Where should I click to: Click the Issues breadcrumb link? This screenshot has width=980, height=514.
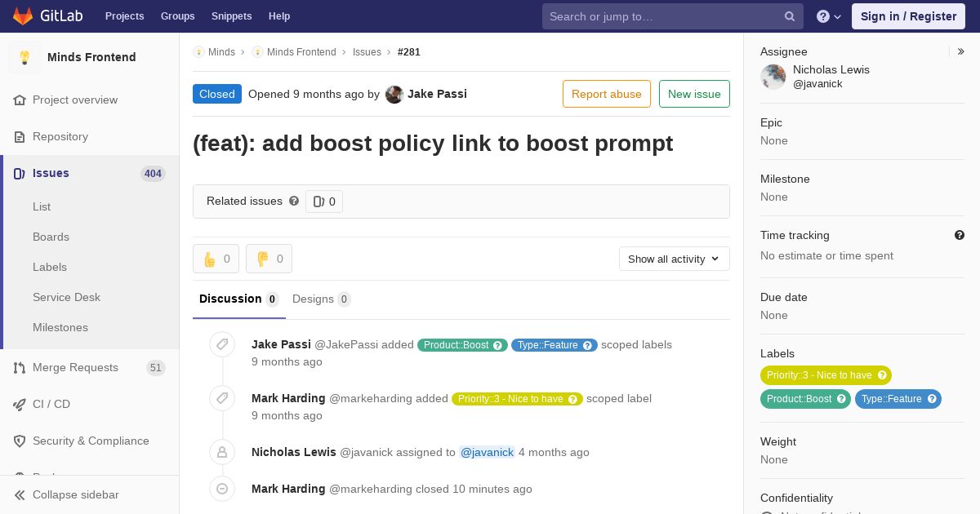(367, 52)
